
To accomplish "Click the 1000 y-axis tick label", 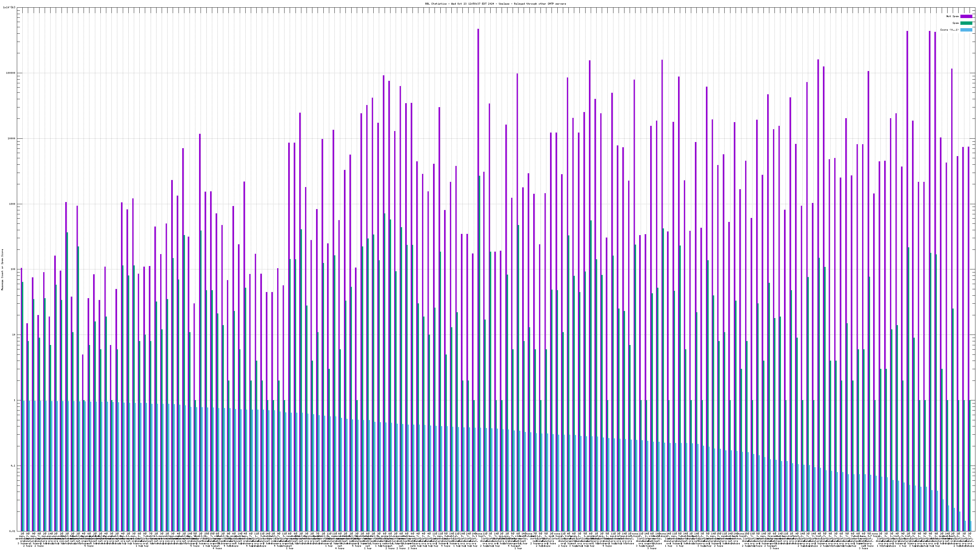I will (13, 204).
